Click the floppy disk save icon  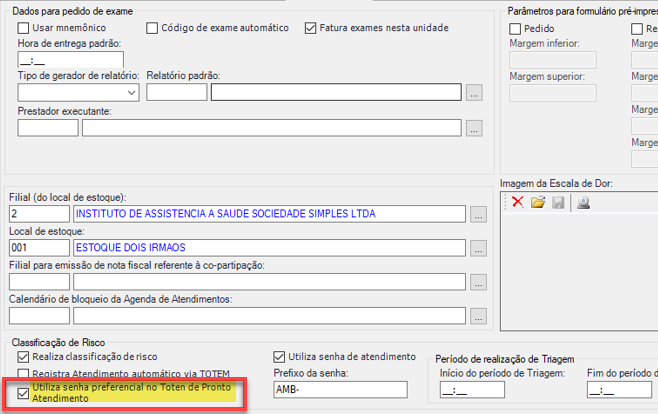coord(558,203)
